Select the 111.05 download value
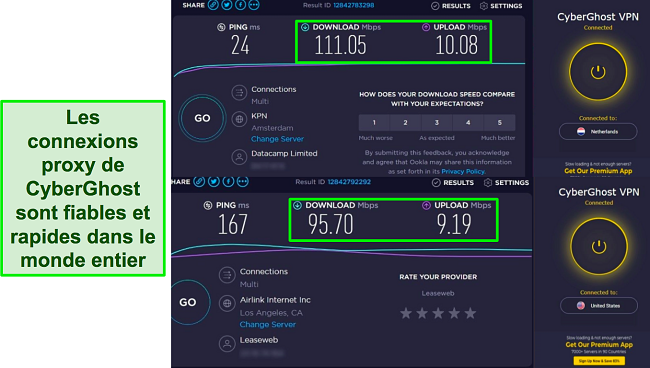This screenshot has height=368, width=650. 340,45
